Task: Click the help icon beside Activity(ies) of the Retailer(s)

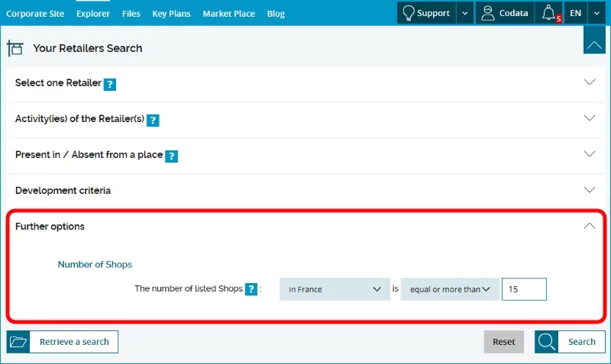Action: [153, 120]
